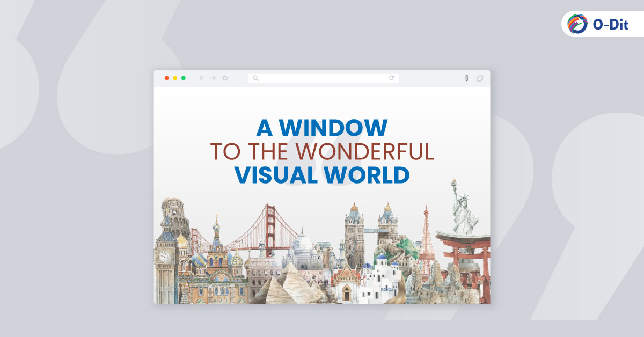
Task: Open the home page via house icon
Action: (x=226, y=77)
